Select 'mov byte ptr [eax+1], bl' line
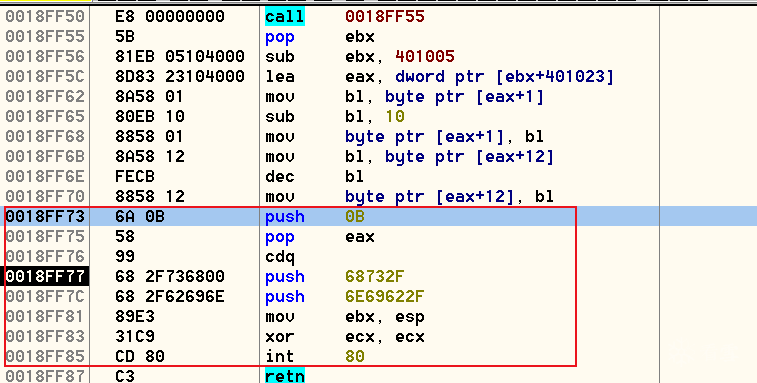This screenshot has width=757, height=383. coord(405,137)
